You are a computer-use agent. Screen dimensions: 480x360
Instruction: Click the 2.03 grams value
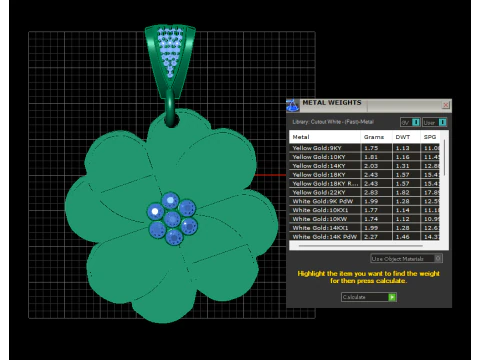point(371,166)
